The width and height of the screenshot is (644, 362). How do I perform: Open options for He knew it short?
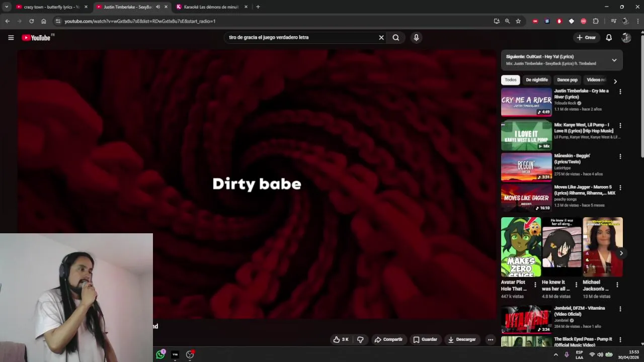576,285
